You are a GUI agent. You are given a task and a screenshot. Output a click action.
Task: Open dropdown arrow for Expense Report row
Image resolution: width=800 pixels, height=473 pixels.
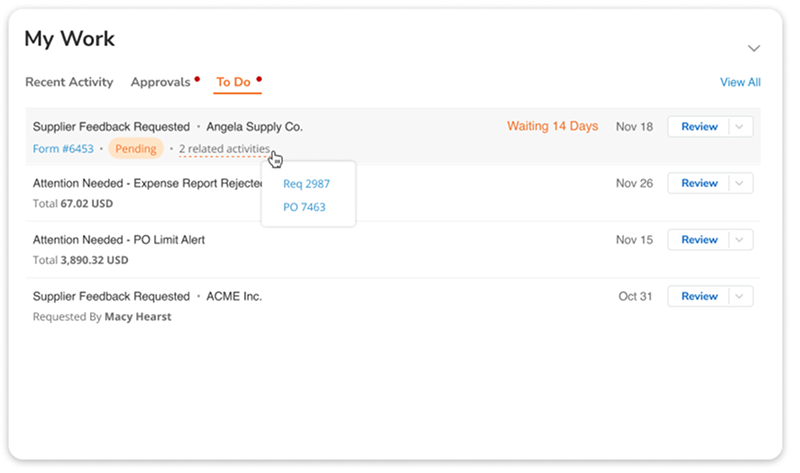(x=740, y=183)
